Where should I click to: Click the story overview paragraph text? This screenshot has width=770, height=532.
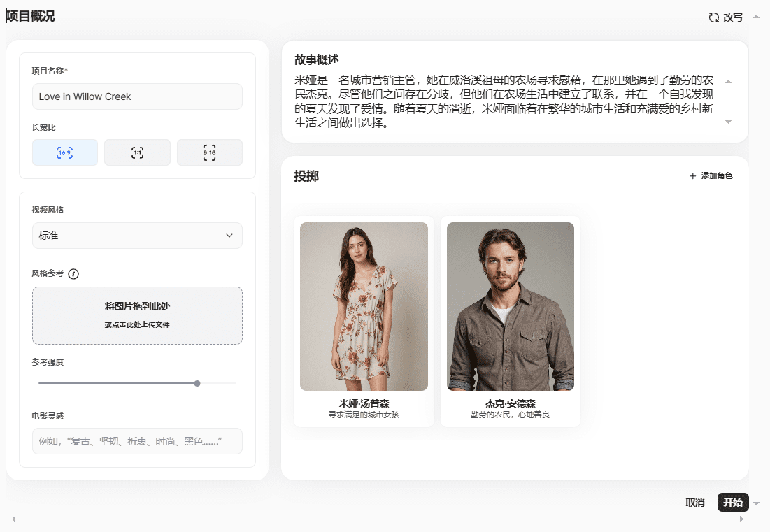(x=504, y=101)
